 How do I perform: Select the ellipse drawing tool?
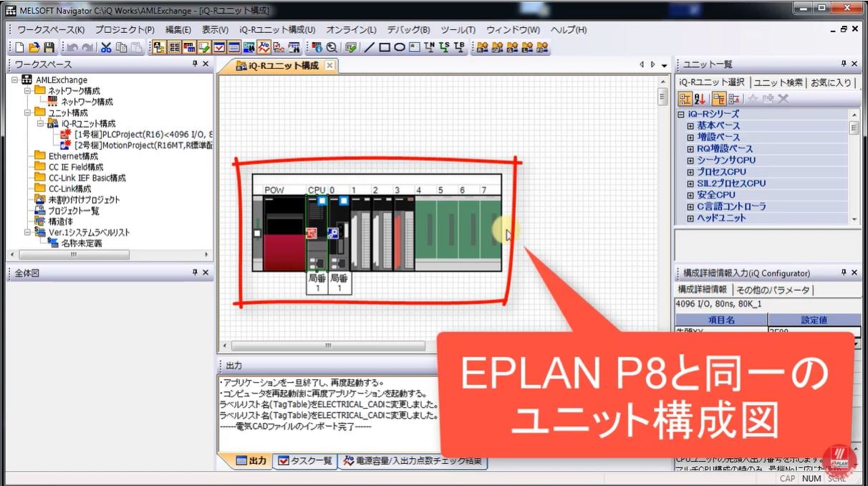[400, 48]
